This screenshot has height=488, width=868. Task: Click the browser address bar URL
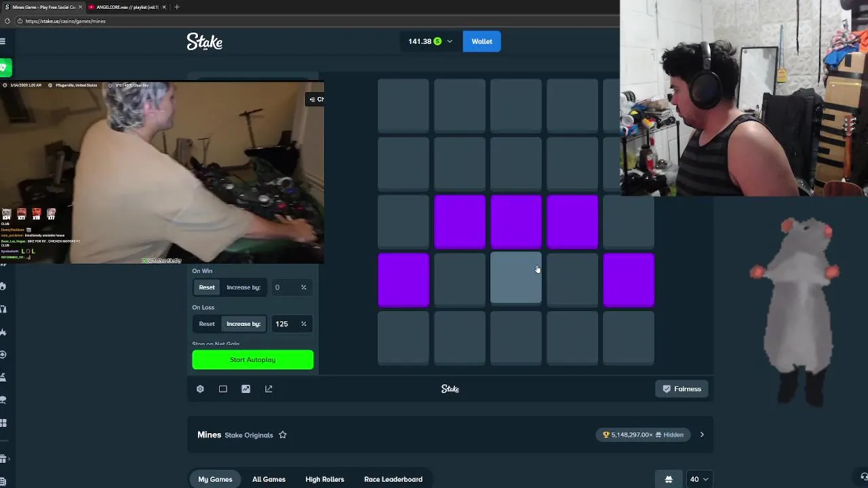pos(65,21)
